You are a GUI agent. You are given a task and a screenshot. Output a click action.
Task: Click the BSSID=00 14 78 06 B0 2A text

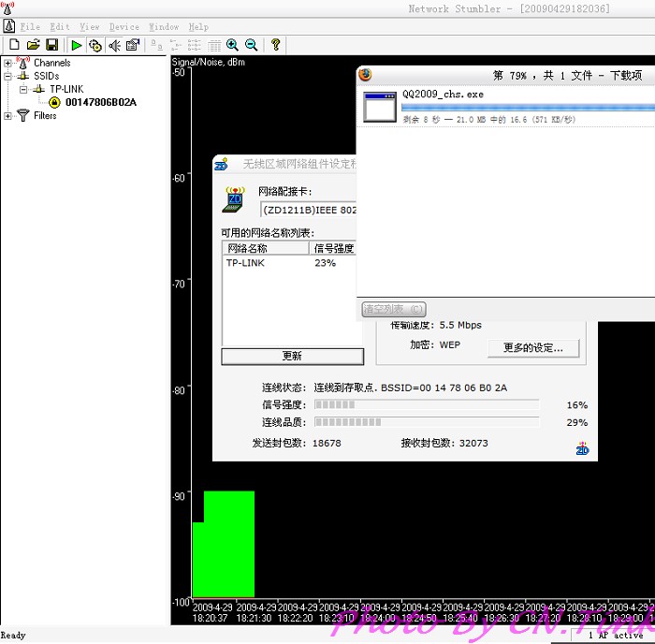pos(444,388)
